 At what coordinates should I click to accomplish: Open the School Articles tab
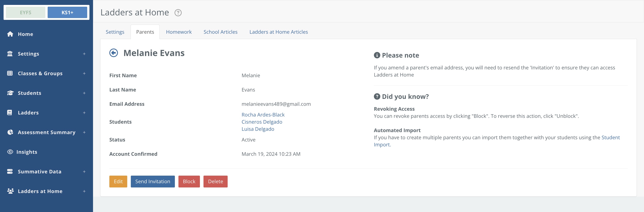[220, 32]
